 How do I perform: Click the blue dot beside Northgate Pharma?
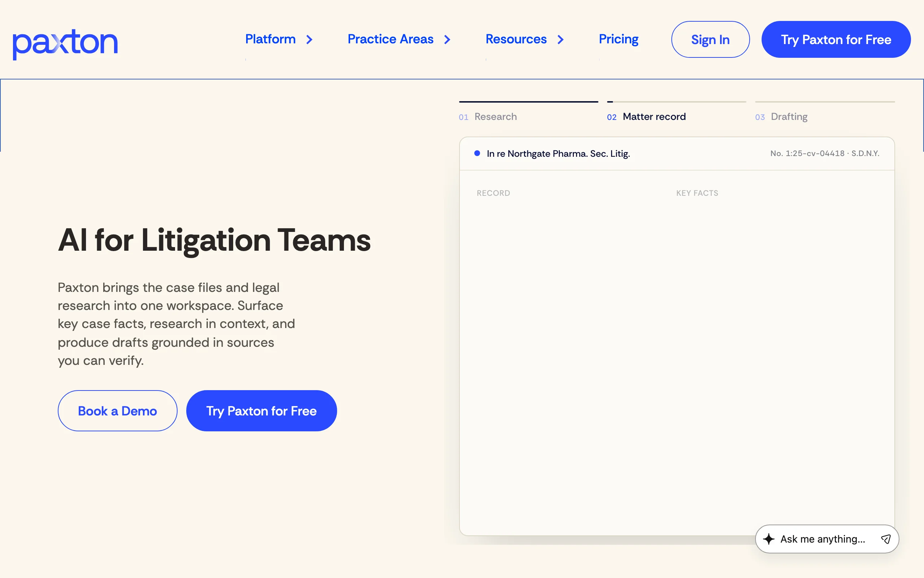[x=477, y=153]
